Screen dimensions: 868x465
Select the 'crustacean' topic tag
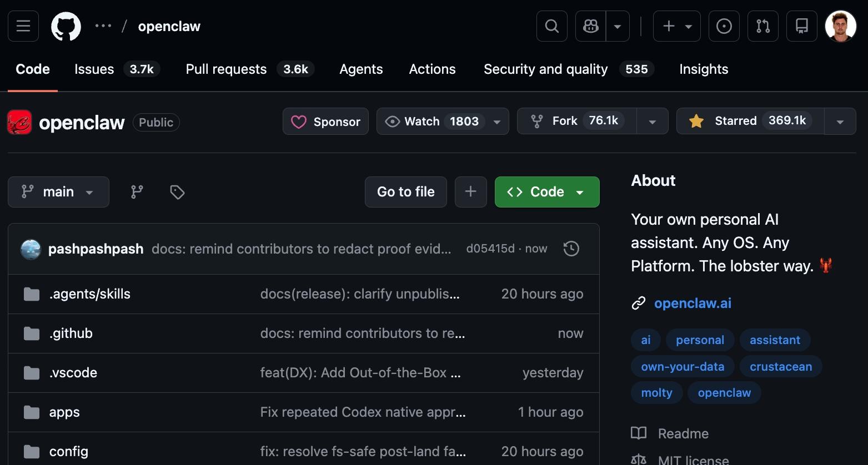[x=781, y=367]
